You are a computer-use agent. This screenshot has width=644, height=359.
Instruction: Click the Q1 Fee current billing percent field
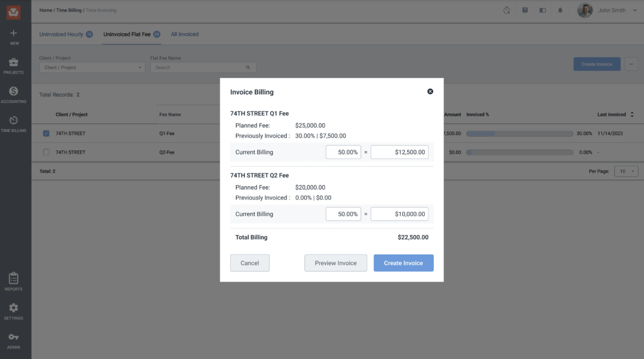click(x=343, y=152)
